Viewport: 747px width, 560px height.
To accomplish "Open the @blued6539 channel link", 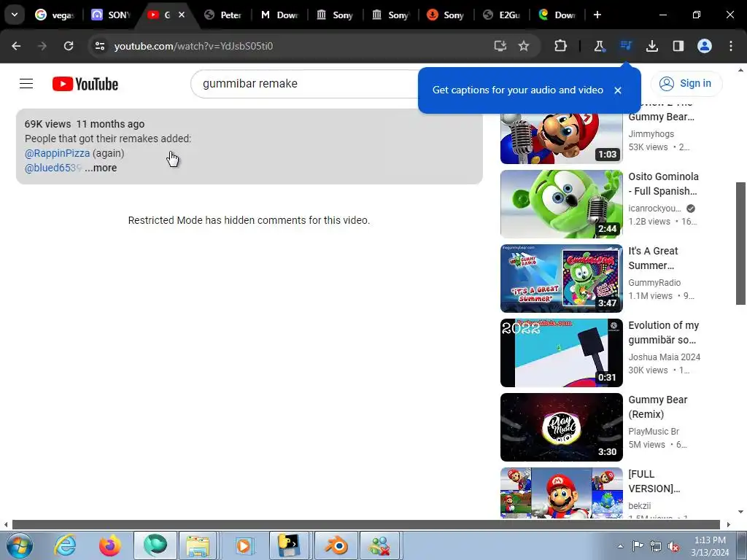I will click(53, 168).
